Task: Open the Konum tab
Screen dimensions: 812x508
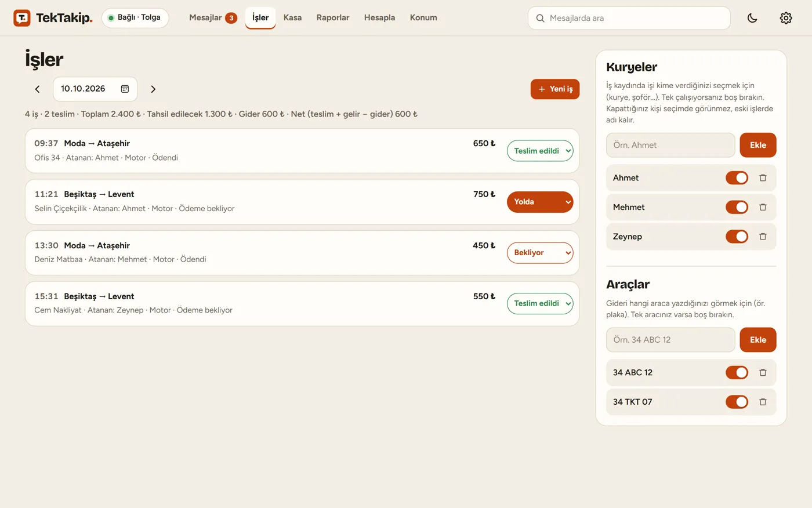Action: coord(423,18)
